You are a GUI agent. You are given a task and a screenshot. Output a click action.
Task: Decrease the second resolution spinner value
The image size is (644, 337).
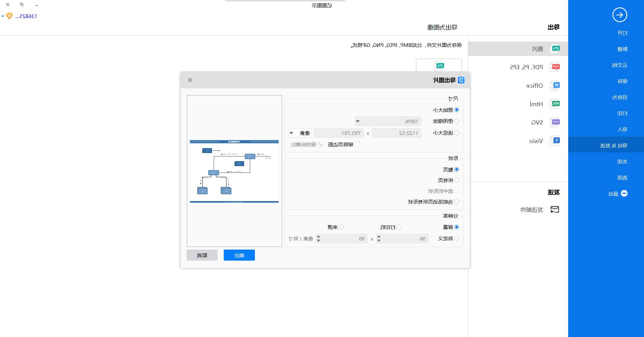pos(318,241)
